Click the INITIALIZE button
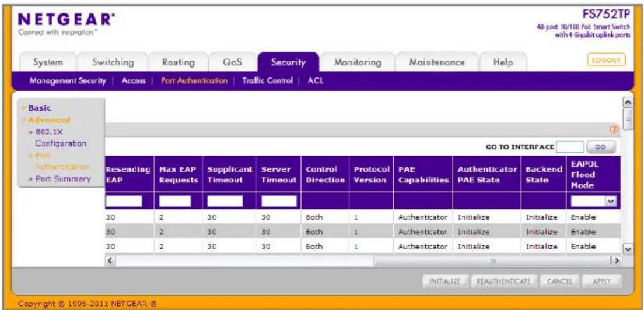Image resolution: width=644 pixels, height=310 pixels. (x=446, y=281)
